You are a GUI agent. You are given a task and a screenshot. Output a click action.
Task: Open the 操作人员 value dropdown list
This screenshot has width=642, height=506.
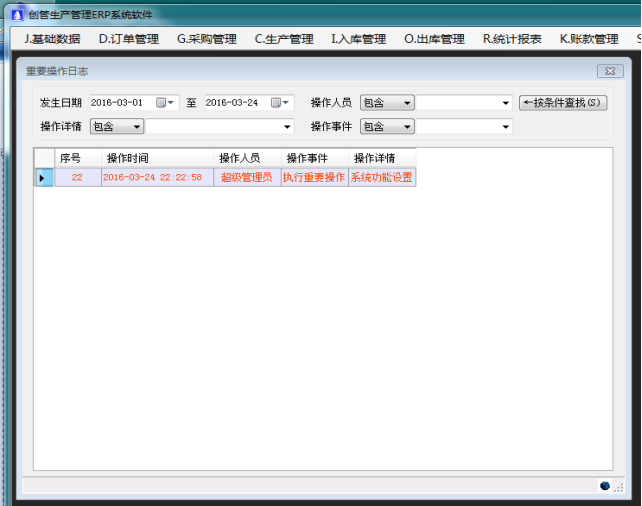(x=506, y=103)
